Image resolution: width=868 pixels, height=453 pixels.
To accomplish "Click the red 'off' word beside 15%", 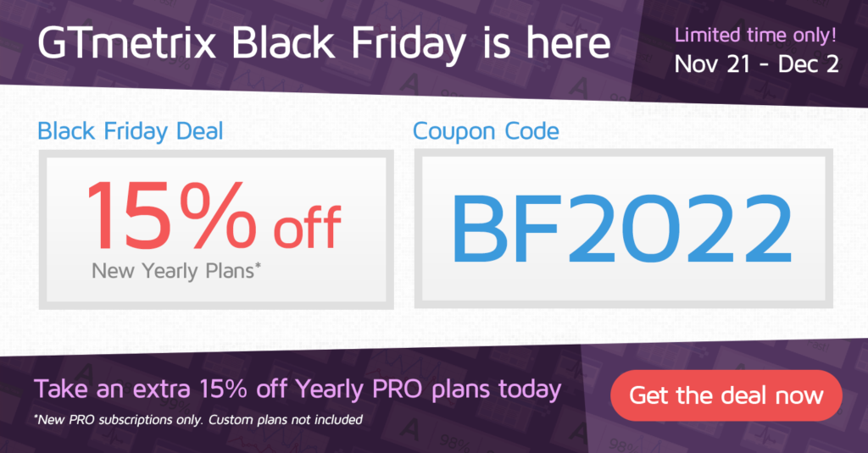I will (307, 227).
